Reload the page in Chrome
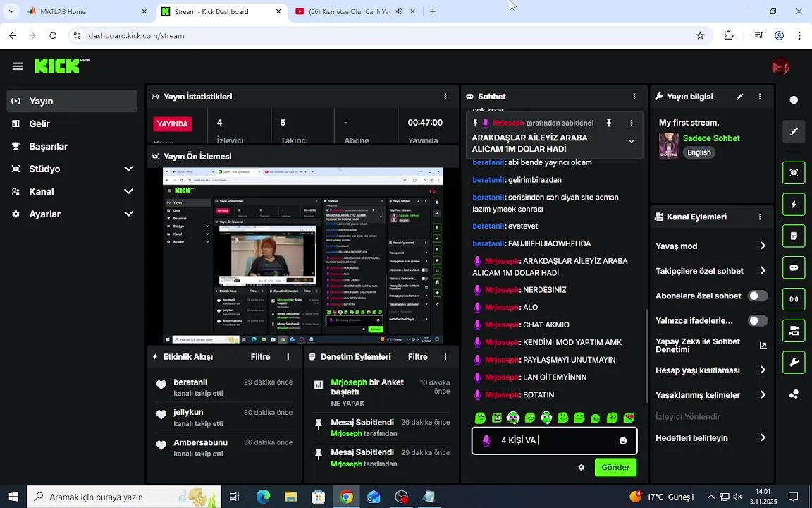Screen dimensions: 812x508 pos(53,35)
